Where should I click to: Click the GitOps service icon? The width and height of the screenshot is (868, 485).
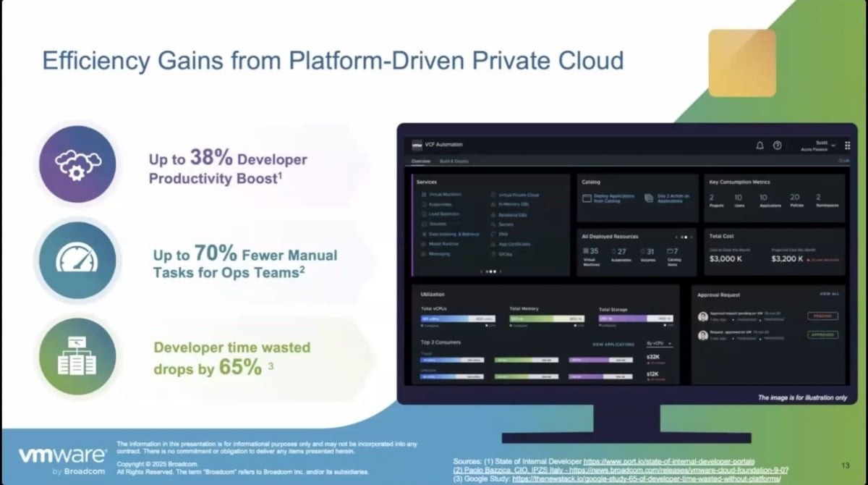493,255
